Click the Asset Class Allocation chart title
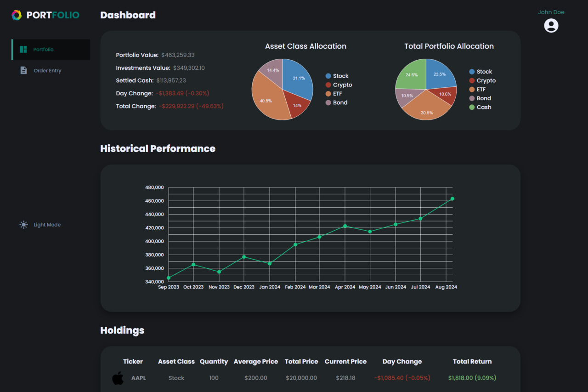 coord(306,46)
